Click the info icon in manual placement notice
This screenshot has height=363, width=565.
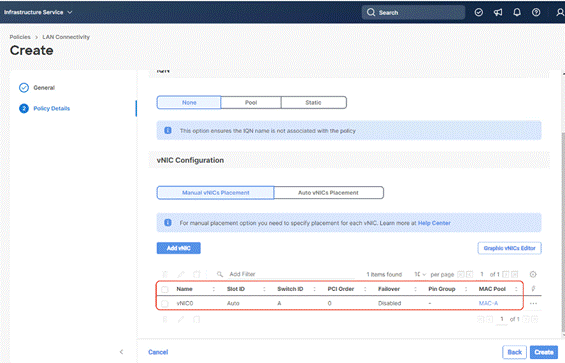tap(168, 223)
